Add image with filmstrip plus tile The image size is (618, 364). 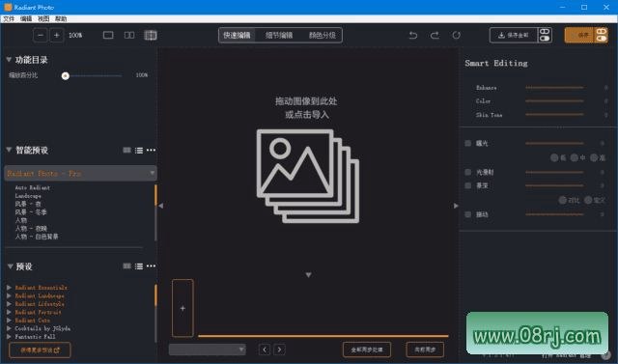[x=183, y=308]
